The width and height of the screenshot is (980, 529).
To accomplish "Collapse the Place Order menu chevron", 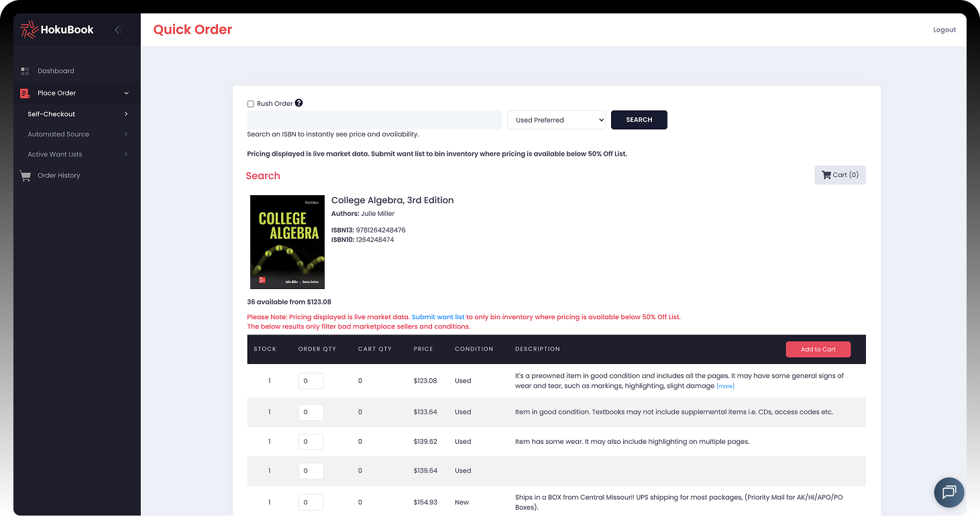I will 126,93.
